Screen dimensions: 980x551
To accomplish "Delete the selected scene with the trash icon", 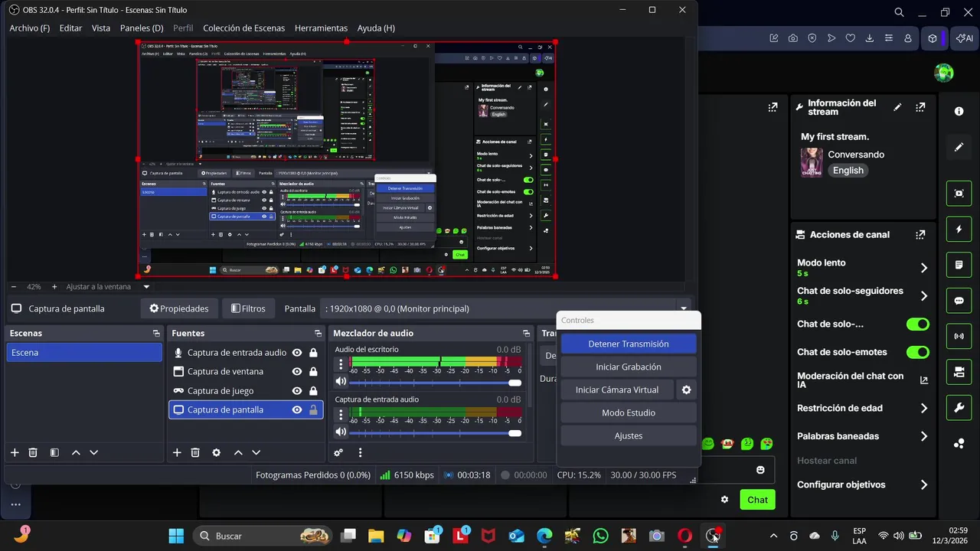I will pos(33,452).
